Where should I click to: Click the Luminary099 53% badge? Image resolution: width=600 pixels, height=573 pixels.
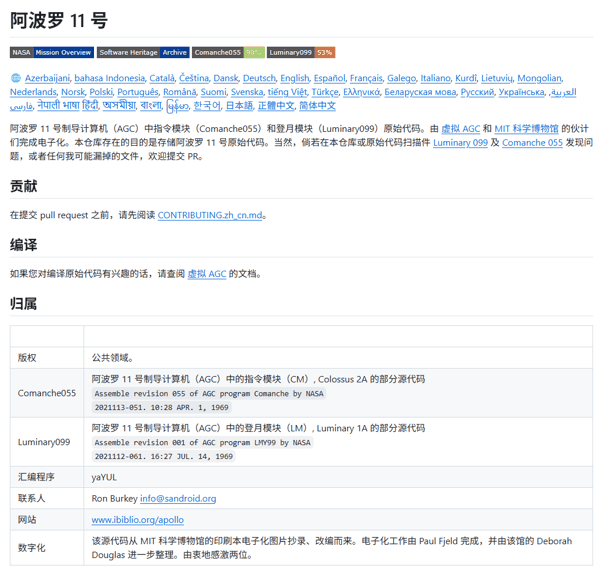[301, 52]
